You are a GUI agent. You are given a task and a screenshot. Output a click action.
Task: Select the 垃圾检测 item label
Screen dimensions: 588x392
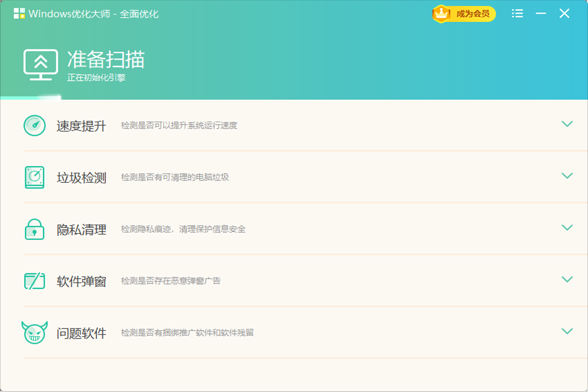(x=81, y=177)
